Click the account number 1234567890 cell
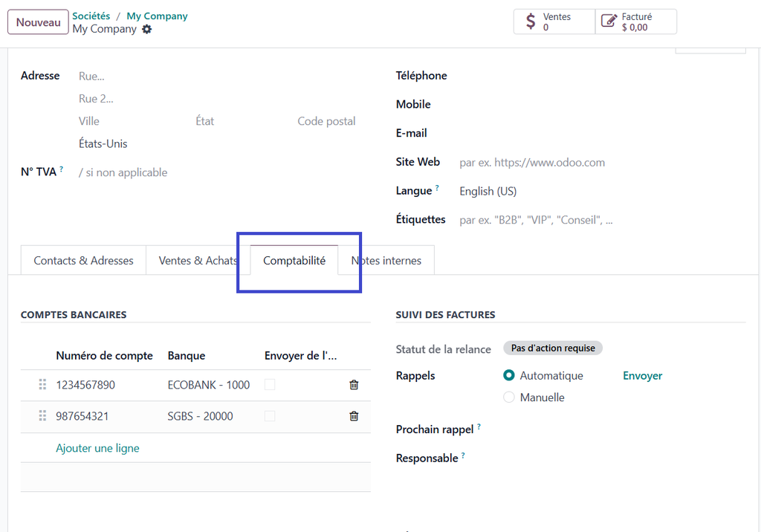This screenshot has height=532, width=761. (x=85, y=385)
